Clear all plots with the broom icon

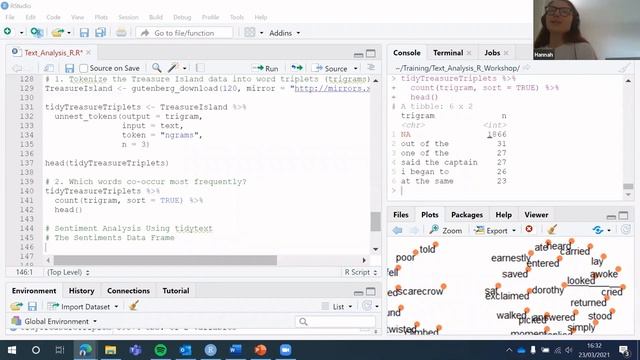click(552, 230)
